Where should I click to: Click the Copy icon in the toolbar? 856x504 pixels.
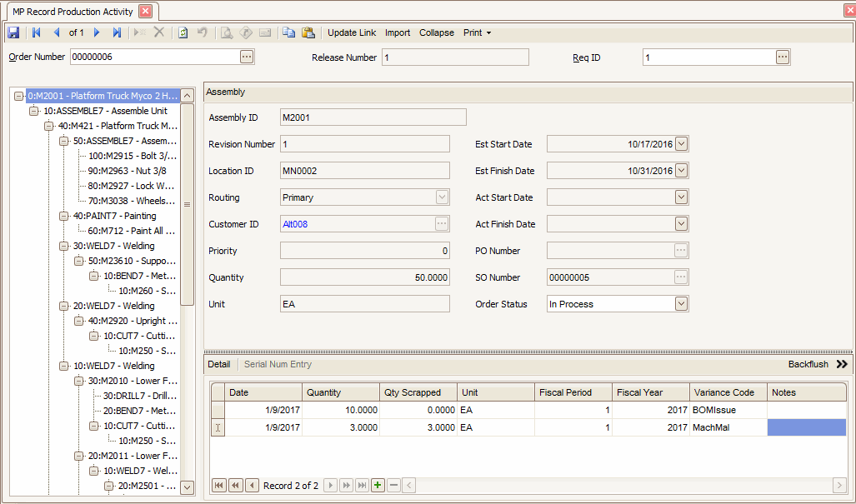288,32
